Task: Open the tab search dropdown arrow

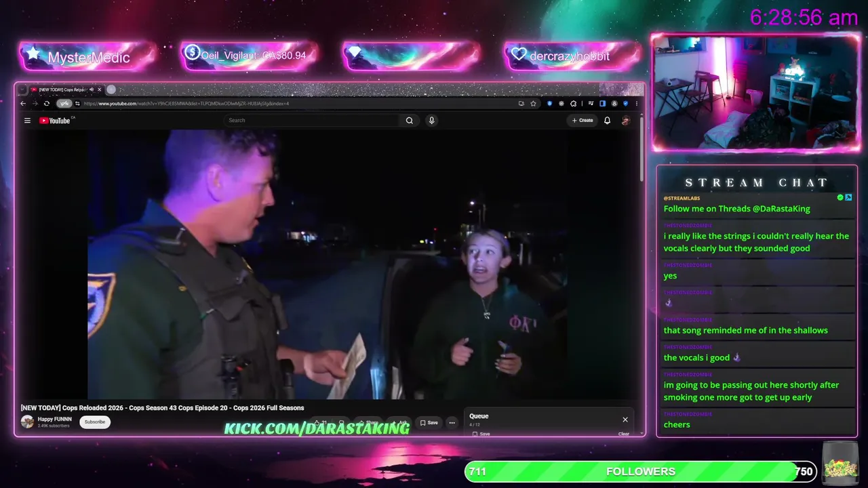Action: pos(22,89)
